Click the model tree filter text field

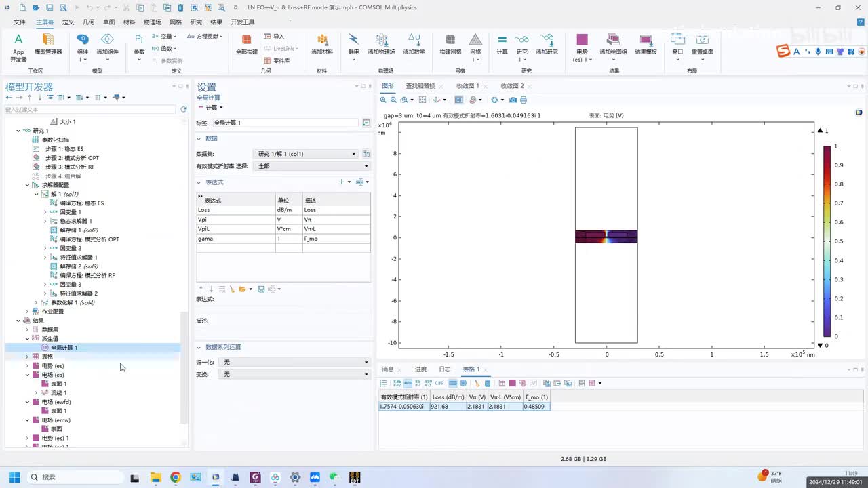[x=90, y=109]
